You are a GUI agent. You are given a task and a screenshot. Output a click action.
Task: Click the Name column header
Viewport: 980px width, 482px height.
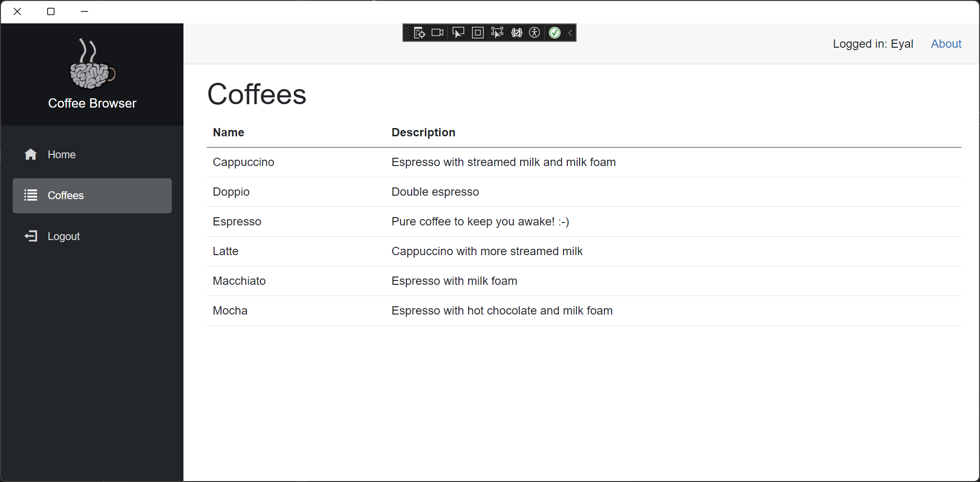pyautogui.click(x=228, y=132)
